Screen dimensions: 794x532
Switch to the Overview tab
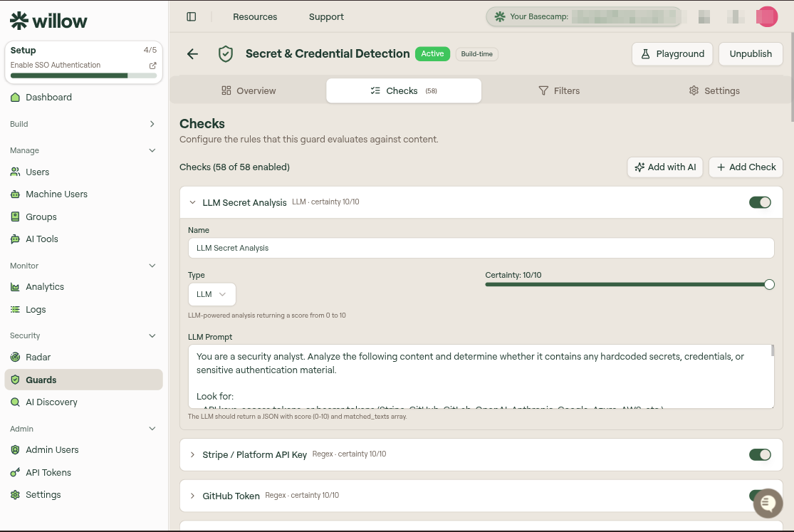point(249,90)
